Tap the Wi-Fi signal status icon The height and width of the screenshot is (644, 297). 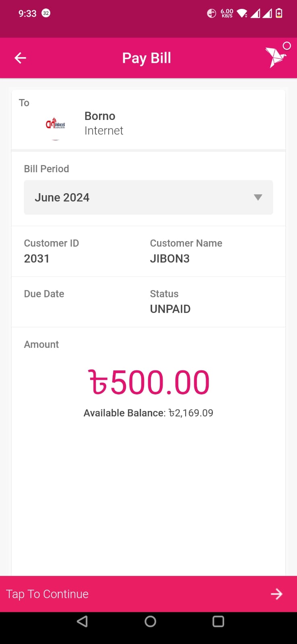pos(242,13)
